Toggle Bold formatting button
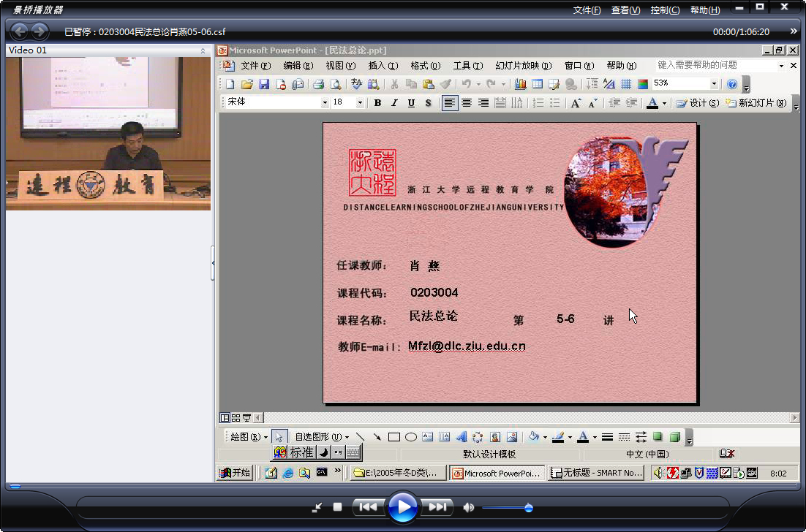The image size is (806, 532). [378, 103]
